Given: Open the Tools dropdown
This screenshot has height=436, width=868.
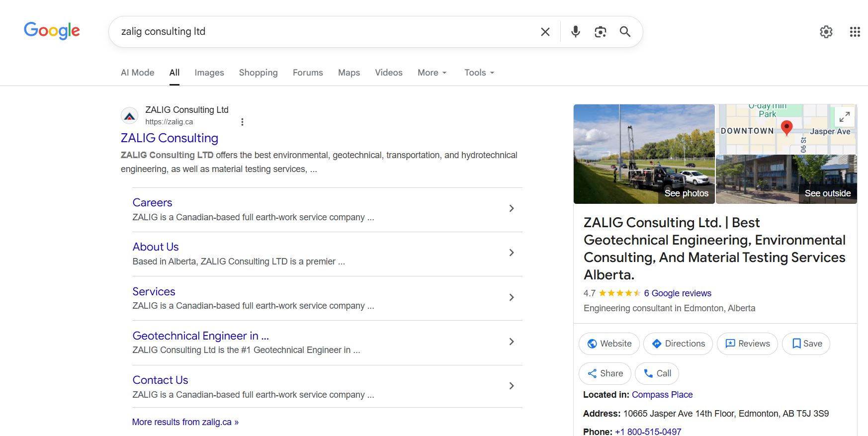Looking at the screenshot, I should point(479,73).
